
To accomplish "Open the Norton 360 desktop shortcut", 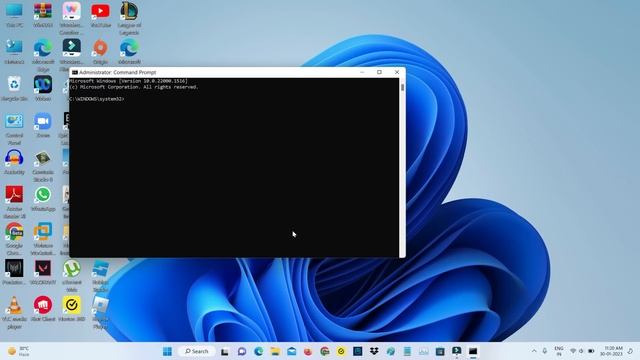I will pyautogui.click(x=72, y=309).
